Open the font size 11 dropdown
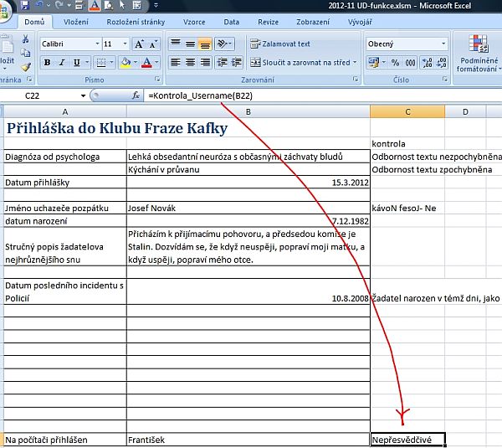This screenshot has height=448, width=502. click(x=125, y=44)
